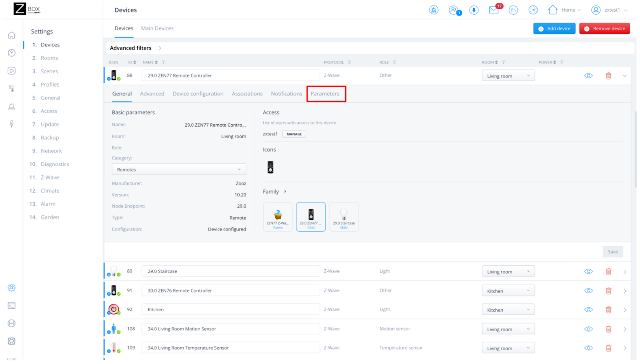Delete the 29.0 Staircase device with trash icon
This screenshot has height=364, width=640.
tap(608, 272)
